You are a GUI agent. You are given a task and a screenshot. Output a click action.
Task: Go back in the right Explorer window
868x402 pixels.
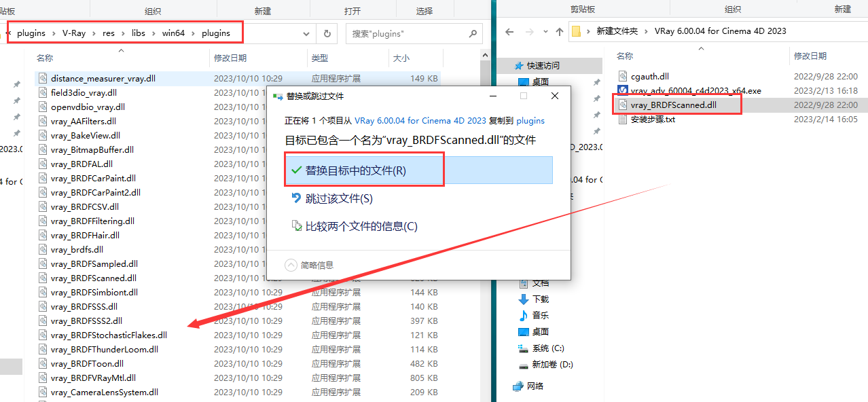tap(509, 31)
